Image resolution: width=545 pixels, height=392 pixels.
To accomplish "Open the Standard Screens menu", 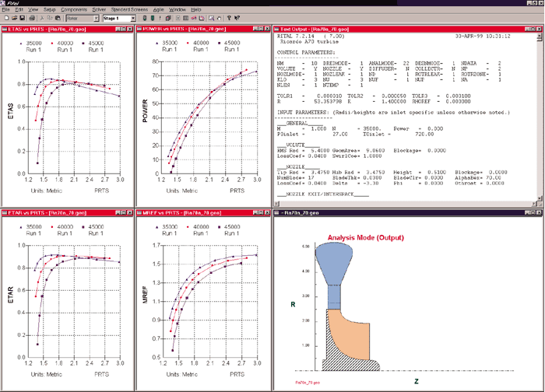I will 129,9.
